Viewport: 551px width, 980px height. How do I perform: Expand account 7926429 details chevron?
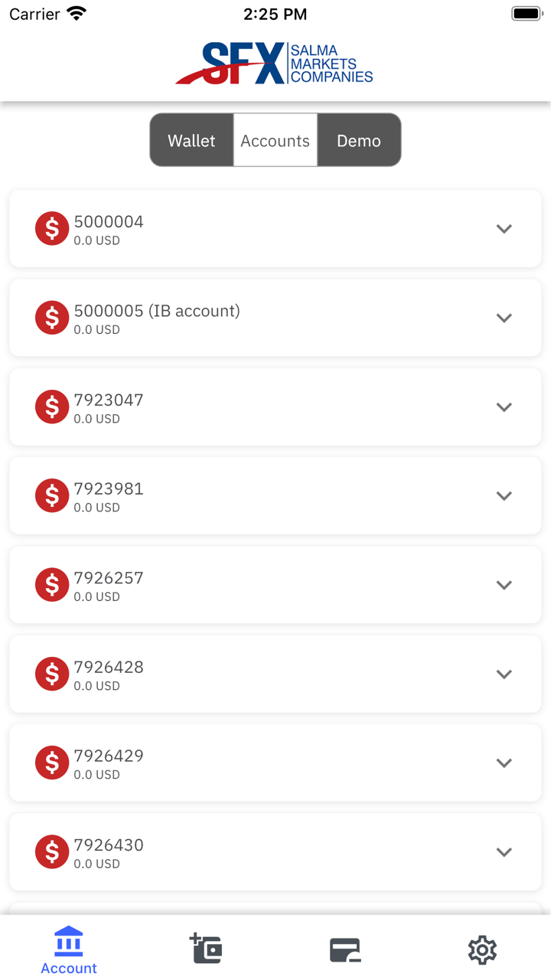(504, 763)
